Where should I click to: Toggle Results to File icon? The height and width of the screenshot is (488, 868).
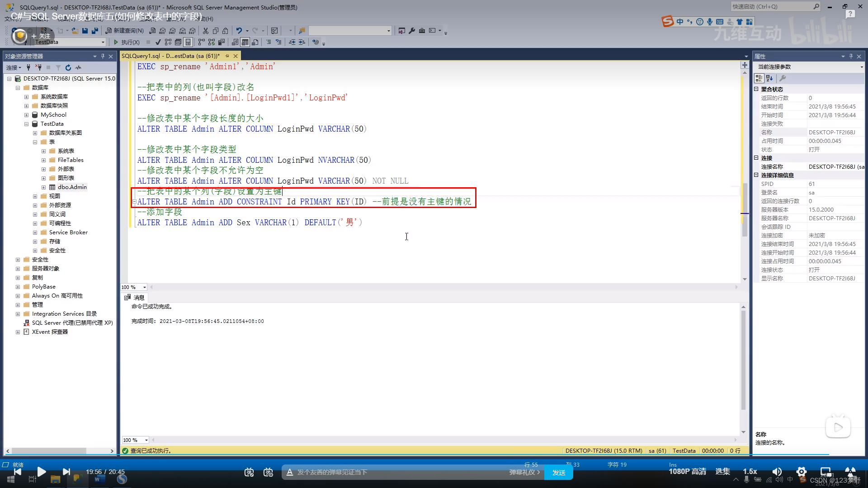pos(255,42)
